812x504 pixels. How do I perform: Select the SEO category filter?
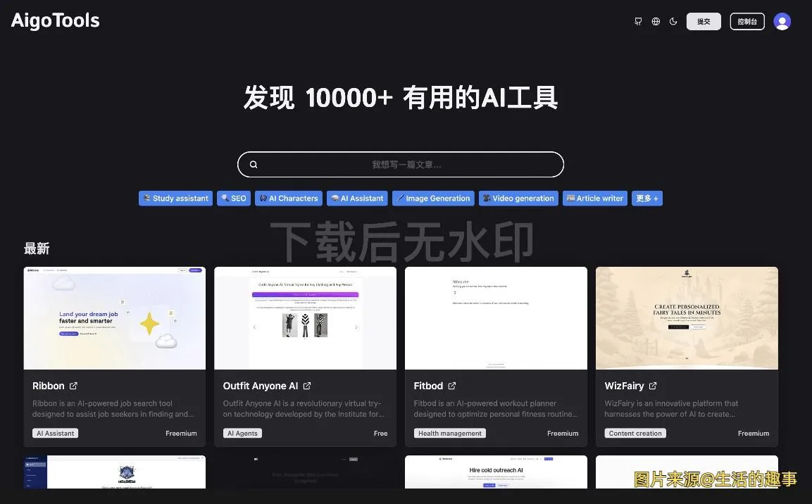pyautogui.click(x=234, y=198)
